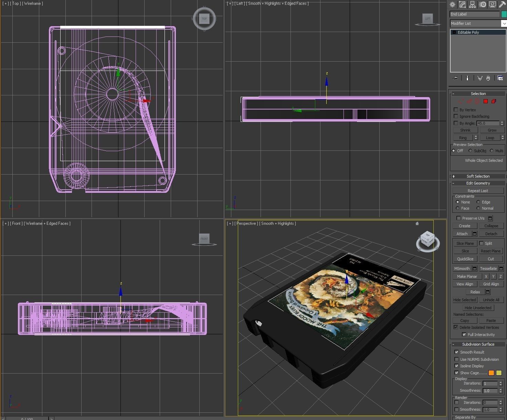Open Configure Modifier Sets icon
Image resolution: width=507 pixels, height=420 pixels.
tap(500, 78)
